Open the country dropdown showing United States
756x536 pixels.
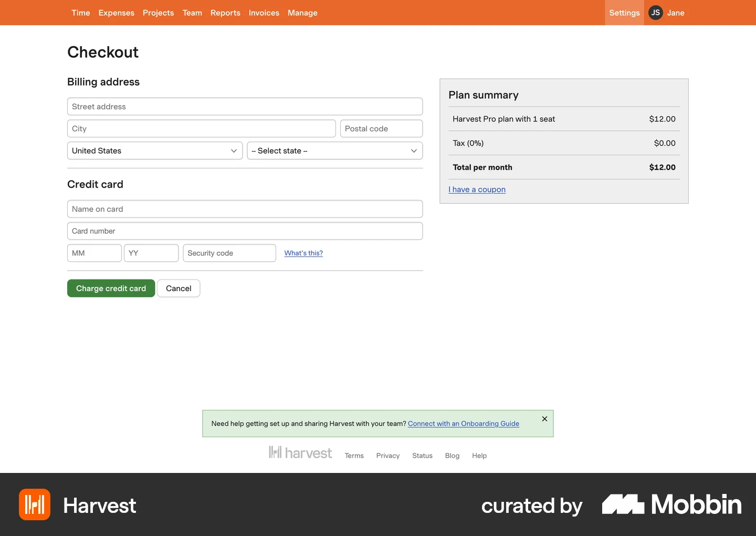pyautogui.click(x=155, y=151)
